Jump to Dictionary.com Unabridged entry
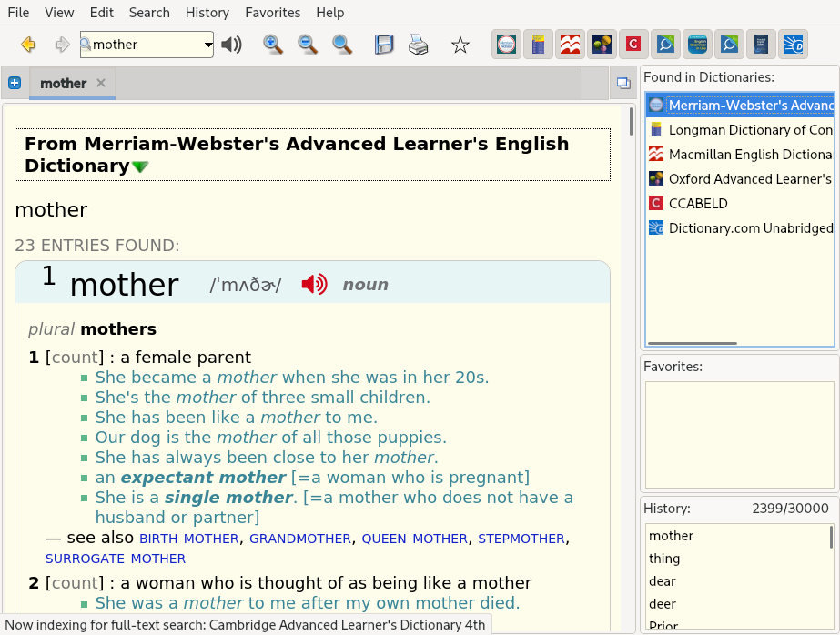This screenshot has width=840, height=635. tap(741, 228)
